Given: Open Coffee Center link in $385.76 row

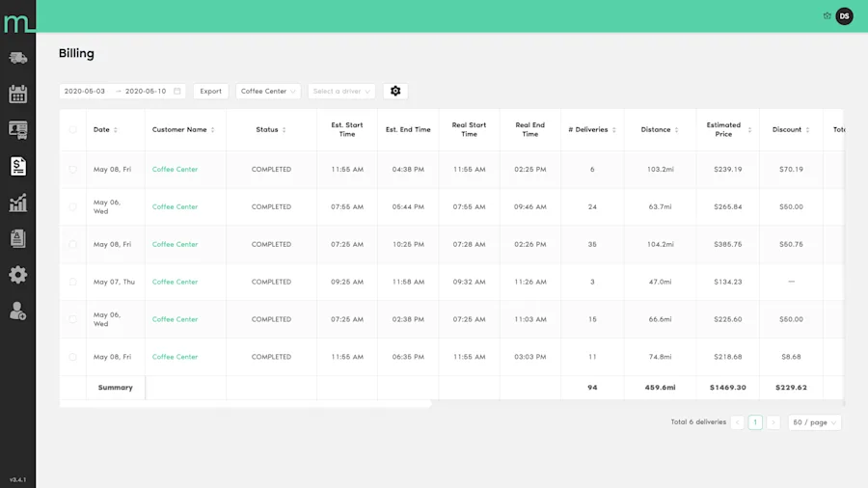Looking at the screenshot, I should [x=175, y=244].
